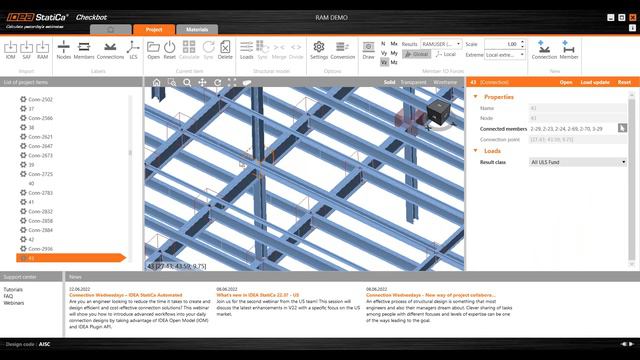Delete the current item
This screenshot has width=640, height=360.
pos(225,50)
